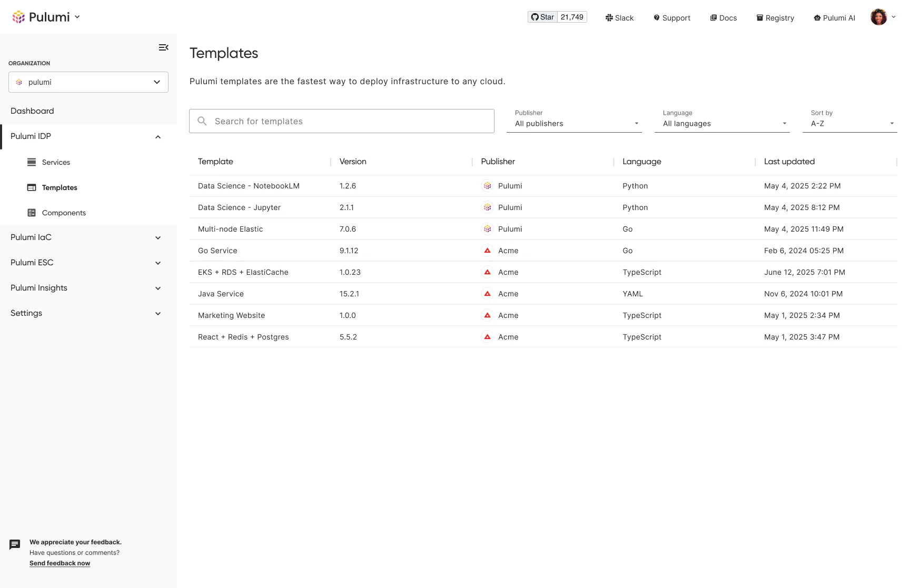The width and height of the screenshot is (910, 588).
Task: Click the 21,749 star count
Action: pyautogui.click(x=572, y=17)
